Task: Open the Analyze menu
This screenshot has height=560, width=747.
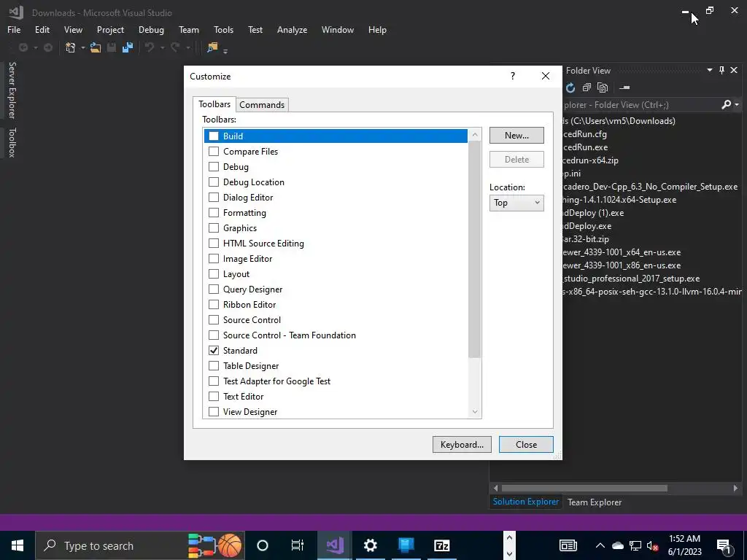Action: pos(292,29)
